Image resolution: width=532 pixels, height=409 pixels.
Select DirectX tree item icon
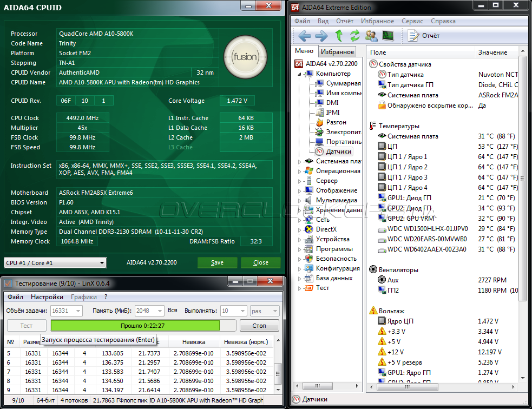click(x=308, y=229)
